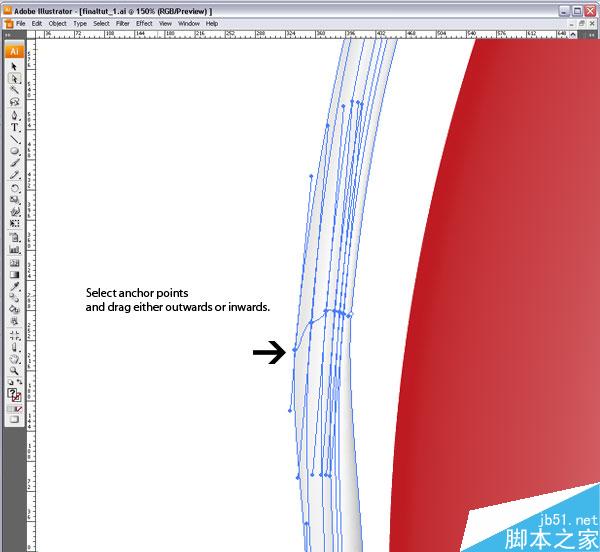The image size is (600, 552).
Task: Select the Pencil tool
Action: pos(14,175)
